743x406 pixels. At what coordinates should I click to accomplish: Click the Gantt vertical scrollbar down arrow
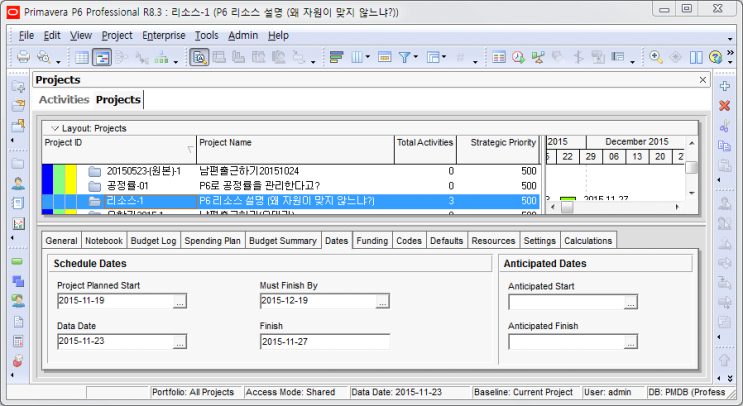tap(691, 193)
